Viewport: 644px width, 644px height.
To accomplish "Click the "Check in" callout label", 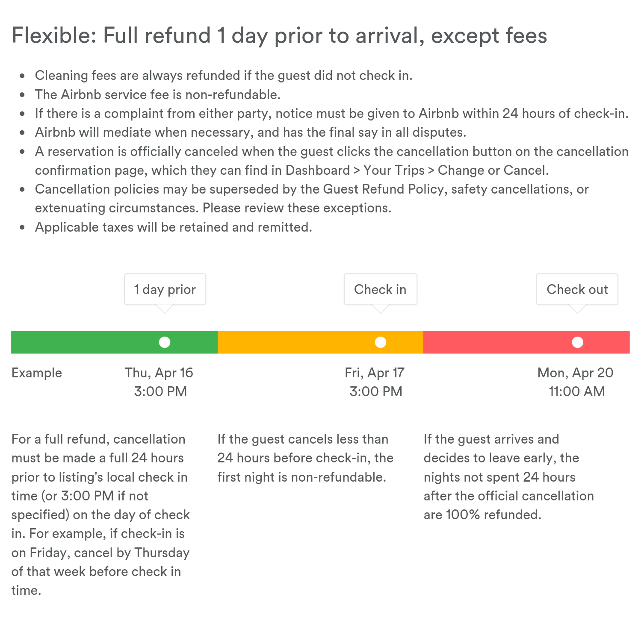I will 380,289.
